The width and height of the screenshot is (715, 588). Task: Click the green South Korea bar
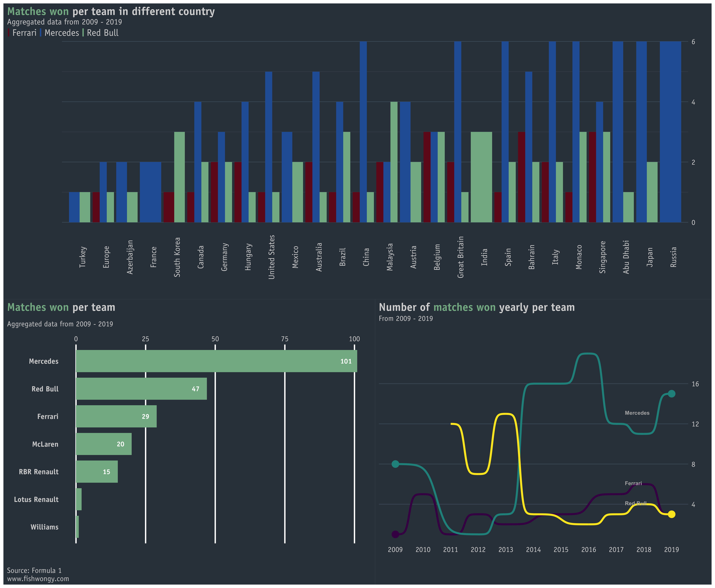[x=180, y=177]
